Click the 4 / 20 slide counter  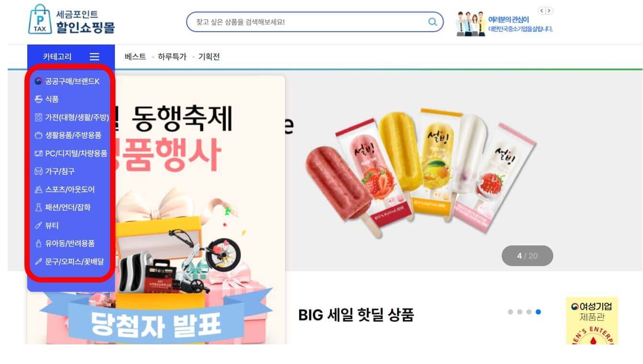click(x=527, y=256)
